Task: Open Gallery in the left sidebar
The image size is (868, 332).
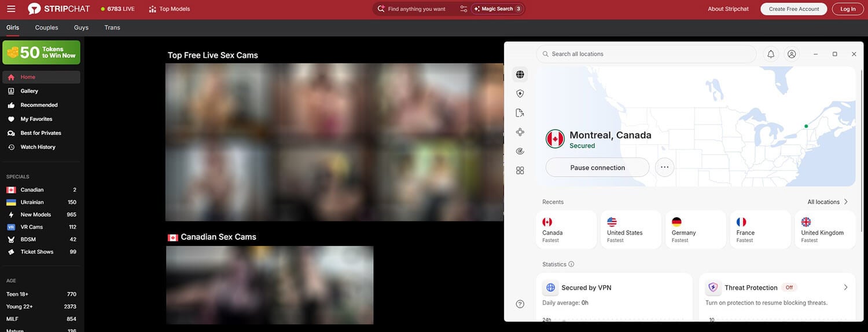Action: pyautogui.click(x=41, y=91)
